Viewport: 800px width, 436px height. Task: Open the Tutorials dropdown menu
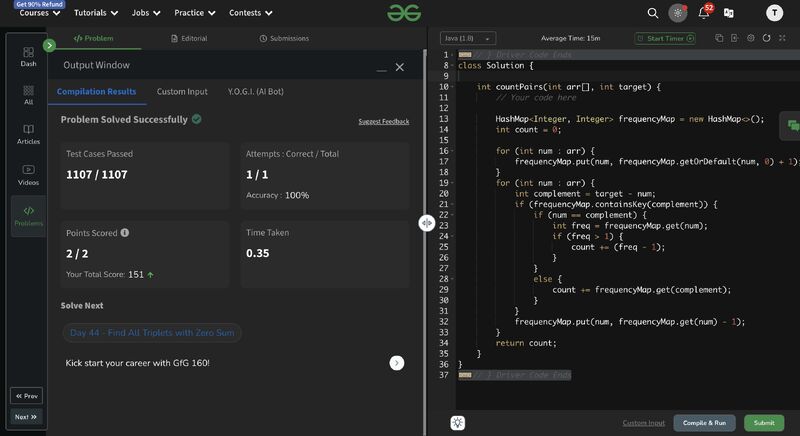[x=96, y=13]
